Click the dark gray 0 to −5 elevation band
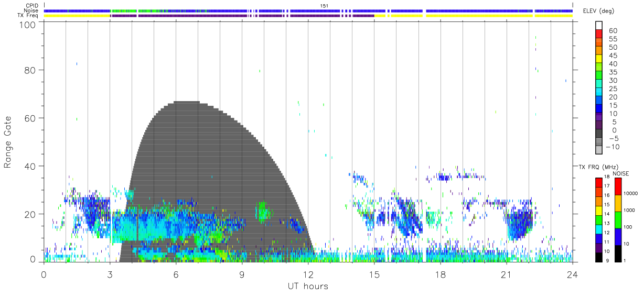 pos(598,134)
